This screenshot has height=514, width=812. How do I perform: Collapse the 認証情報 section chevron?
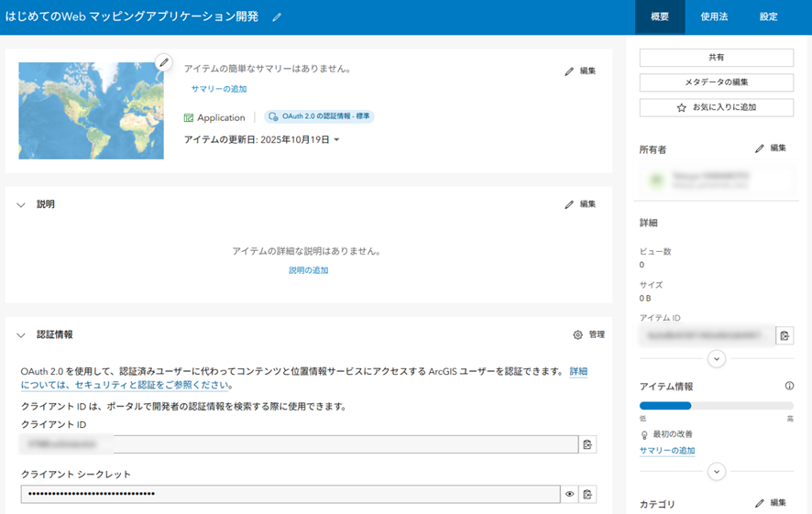pyautogui.click(x=21, y=335)
